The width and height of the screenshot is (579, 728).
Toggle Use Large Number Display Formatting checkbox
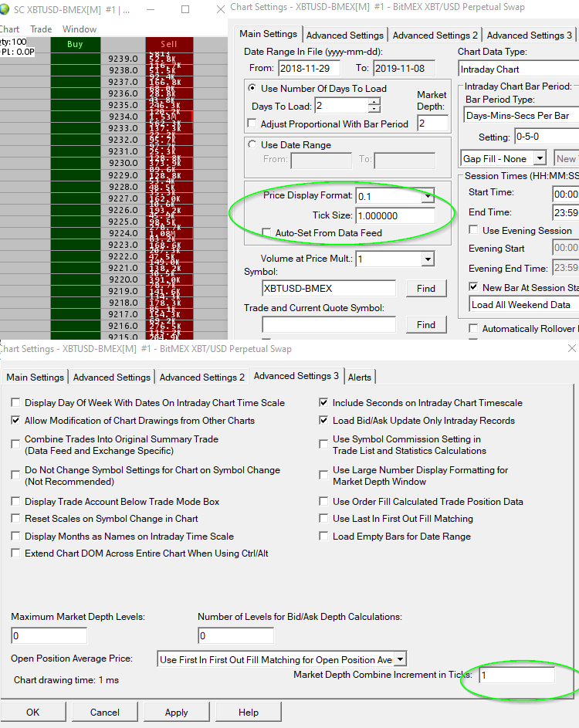(323, 475)
